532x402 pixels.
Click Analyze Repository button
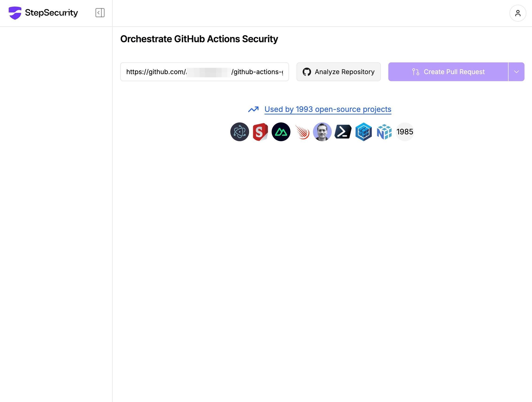point(338,72)
